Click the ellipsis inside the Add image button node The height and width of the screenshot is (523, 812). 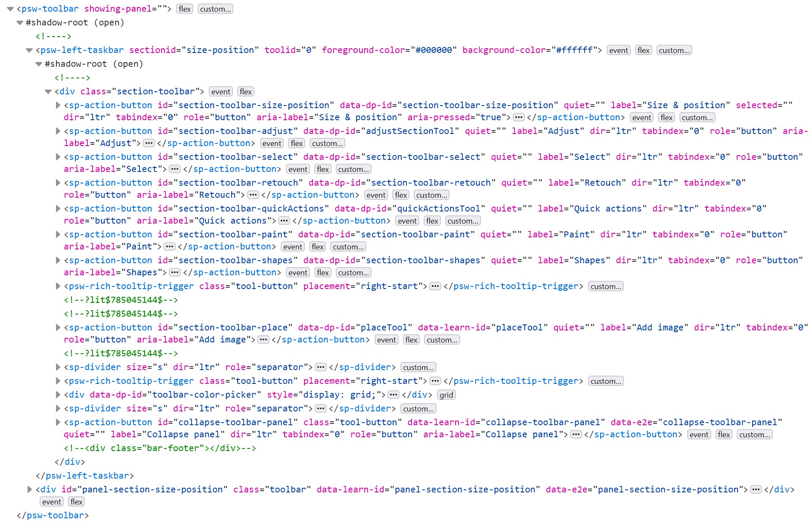tap(263, 339)
